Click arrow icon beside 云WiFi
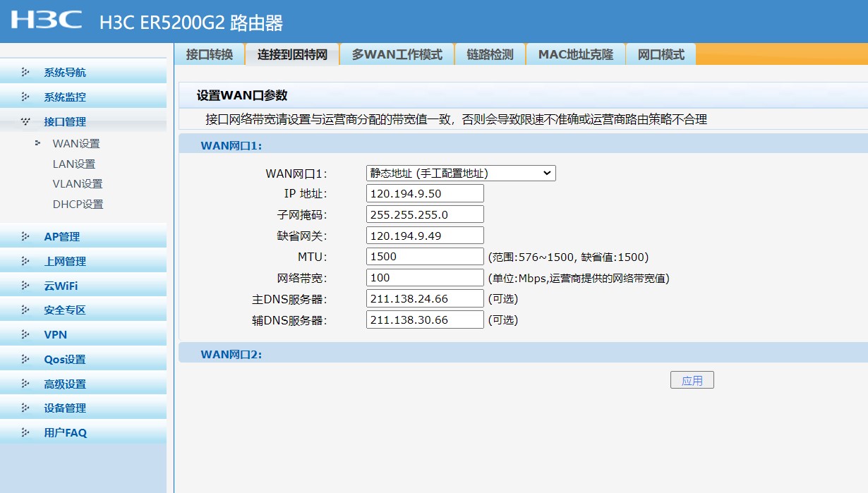The width and height of the screenshot is (868, 493). point(25,286)
